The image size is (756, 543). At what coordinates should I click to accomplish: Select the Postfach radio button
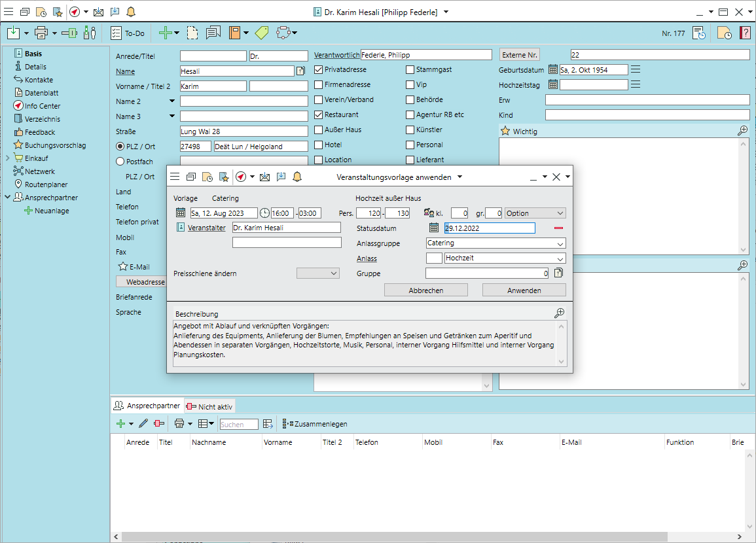[120, 161]
